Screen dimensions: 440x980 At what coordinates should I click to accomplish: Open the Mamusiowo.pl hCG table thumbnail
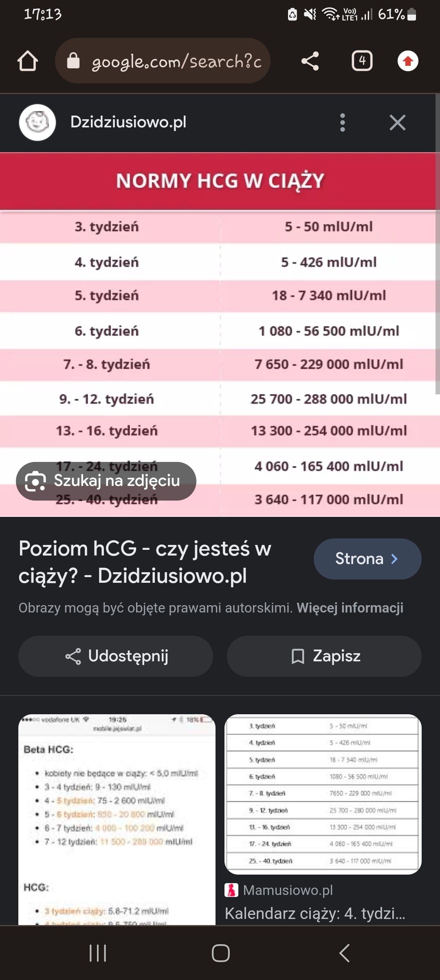click(x=323, y=794)
